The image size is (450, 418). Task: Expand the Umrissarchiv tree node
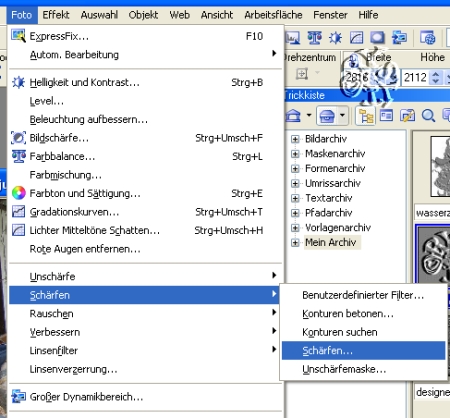pyautogui.click(x=295, y=183)
